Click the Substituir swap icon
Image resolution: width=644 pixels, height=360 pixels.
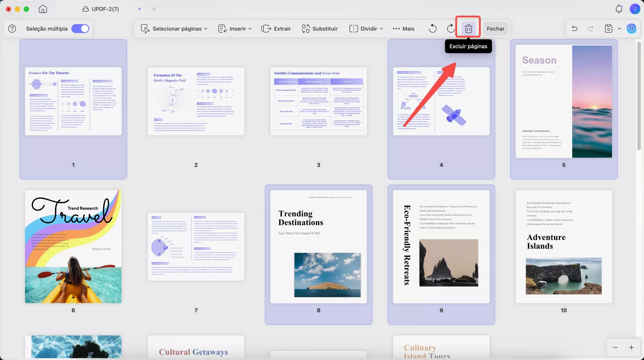[x=305, y=29]
